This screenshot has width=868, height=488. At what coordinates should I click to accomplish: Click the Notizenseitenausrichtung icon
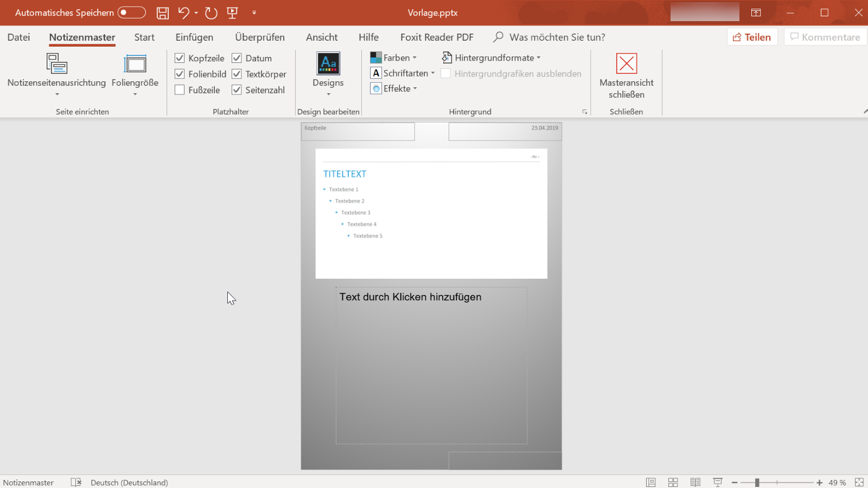56,64
